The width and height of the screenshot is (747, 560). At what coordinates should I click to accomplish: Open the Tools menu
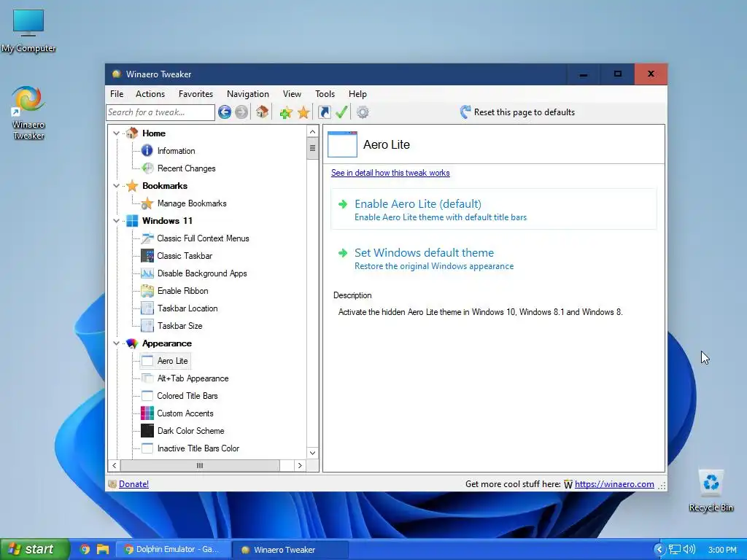tap(325, 94)
